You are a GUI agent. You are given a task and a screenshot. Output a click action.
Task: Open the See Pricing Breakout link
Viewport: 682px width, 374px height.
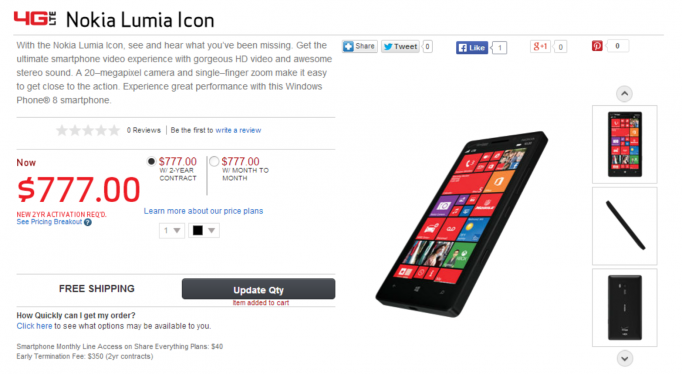49,222
